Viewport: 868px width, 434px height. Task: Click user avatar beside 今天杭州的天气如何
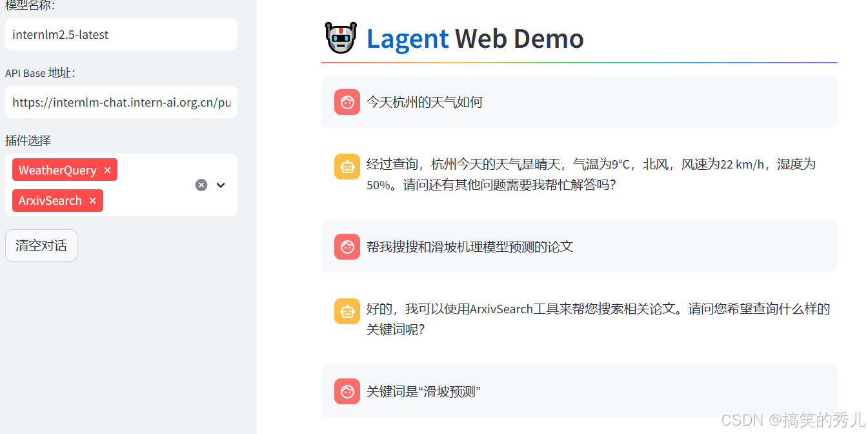coord(347,102)
